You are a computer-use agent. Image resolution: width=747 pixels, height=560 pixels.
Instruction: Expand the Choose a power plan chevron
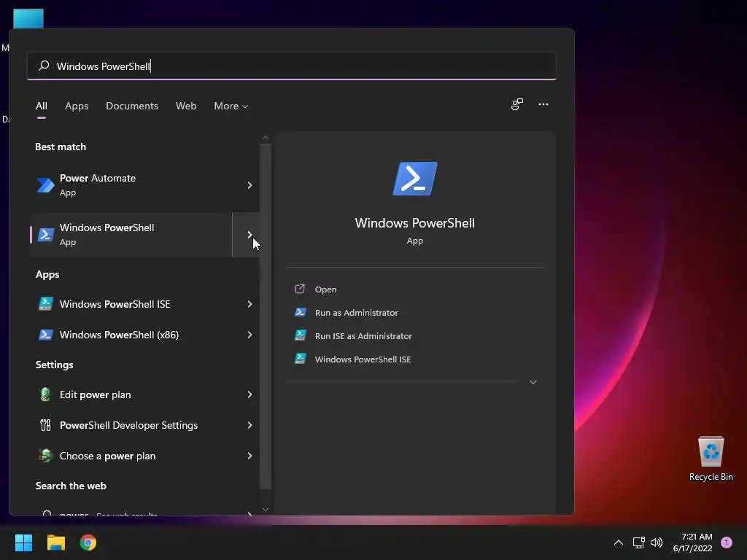click(249, 456)
